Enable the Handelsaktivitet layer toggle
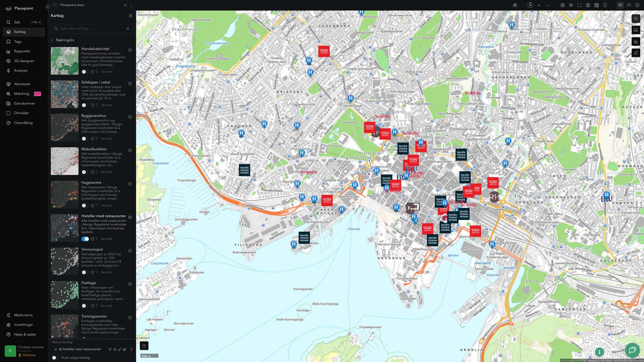 click(x=85, y=72)
